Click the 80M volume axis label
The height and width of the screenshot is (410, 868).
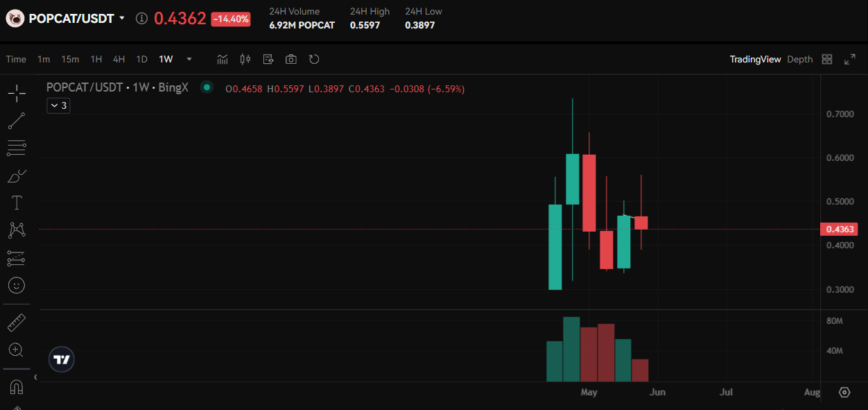click(x=835, y=321)
